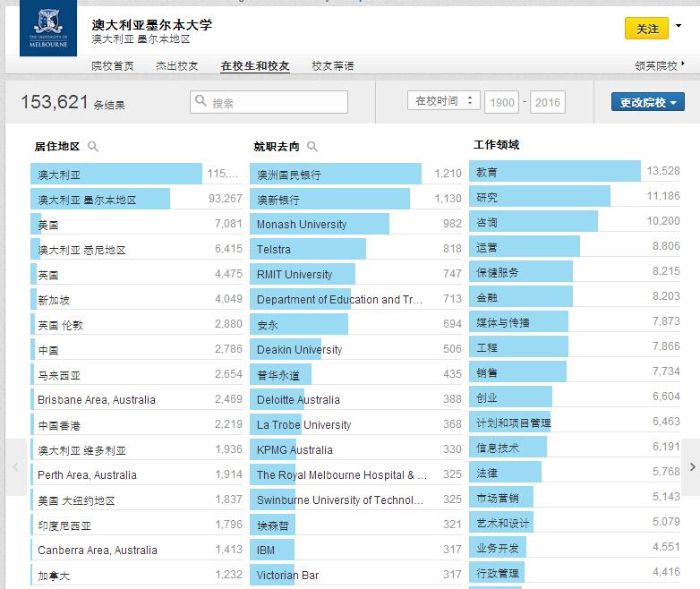Select the 印度尼西亚 location row
700x589 pixels.
pos(137,525)
